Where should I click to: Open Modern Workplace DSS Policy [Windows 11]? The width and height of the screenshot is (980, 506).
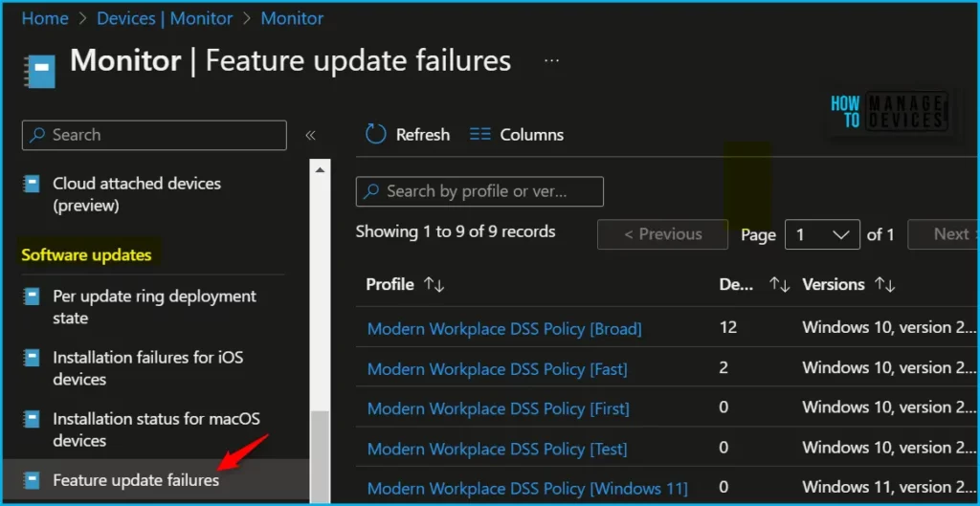click(527, 489)
